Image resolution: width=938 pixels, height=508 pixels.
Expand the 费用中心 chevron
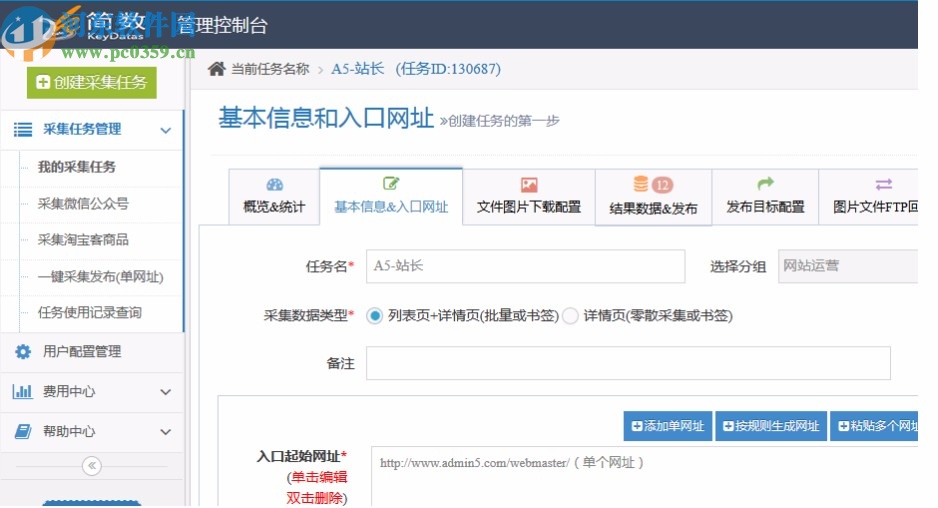166,392
